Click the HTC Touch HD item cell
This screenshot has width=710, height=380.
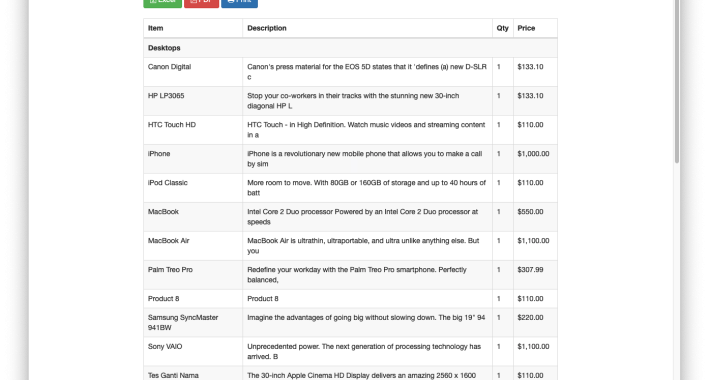point(193,130)
